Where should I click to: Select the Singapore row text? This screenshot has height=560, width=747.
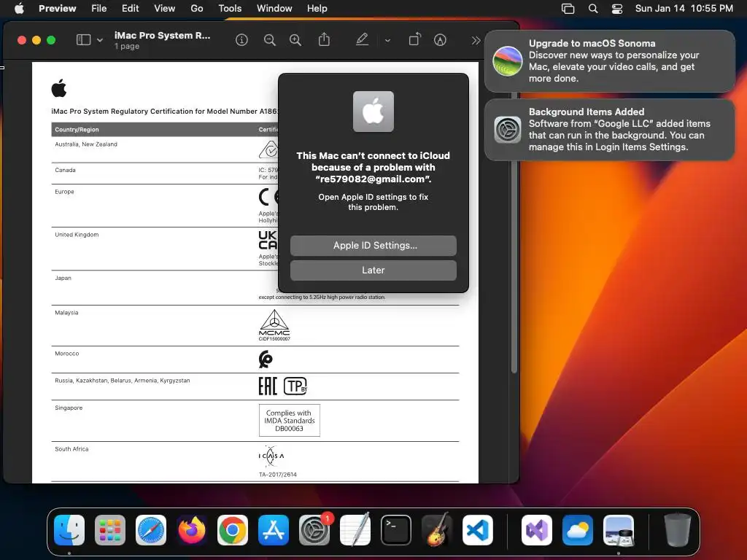pyautogui.click(x=69, y=408)
